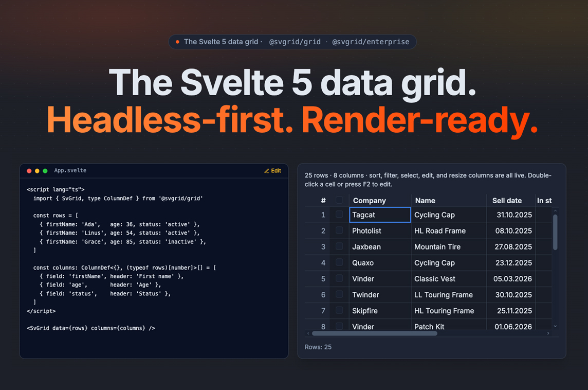Click the scroll-up arrow of the grid
Viewport: 588px width, 390px height.
tap(556, 211)
